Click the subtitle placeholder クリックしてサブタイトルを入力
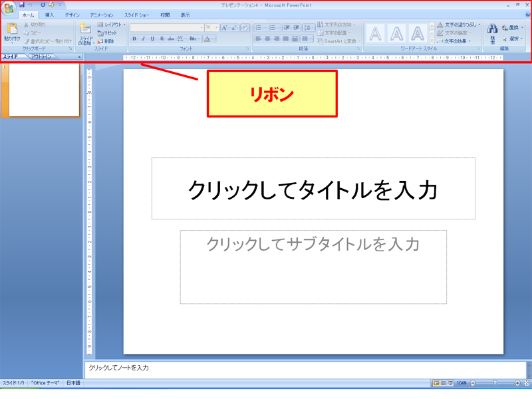 coord(313,267)
